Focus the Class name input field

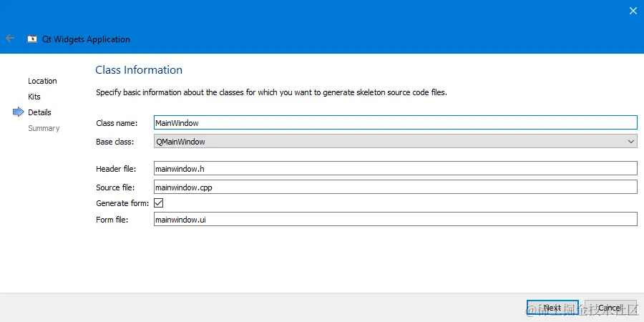[396, 123]
